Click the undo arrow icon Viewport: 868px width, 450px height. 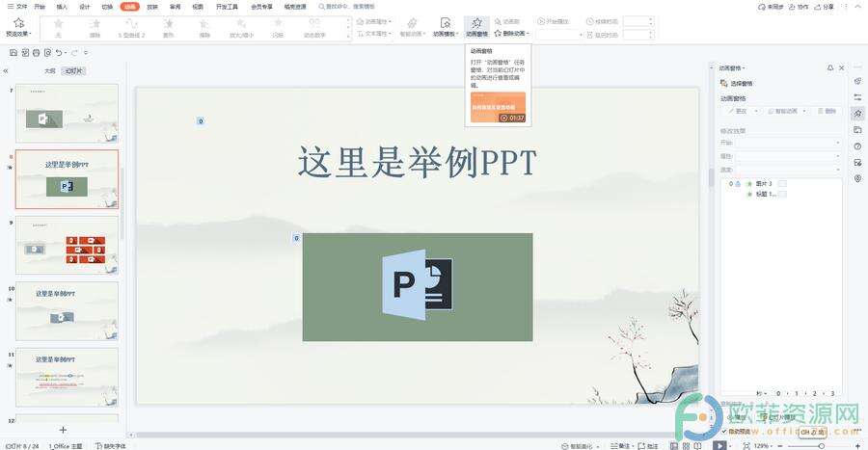(59, 53)
